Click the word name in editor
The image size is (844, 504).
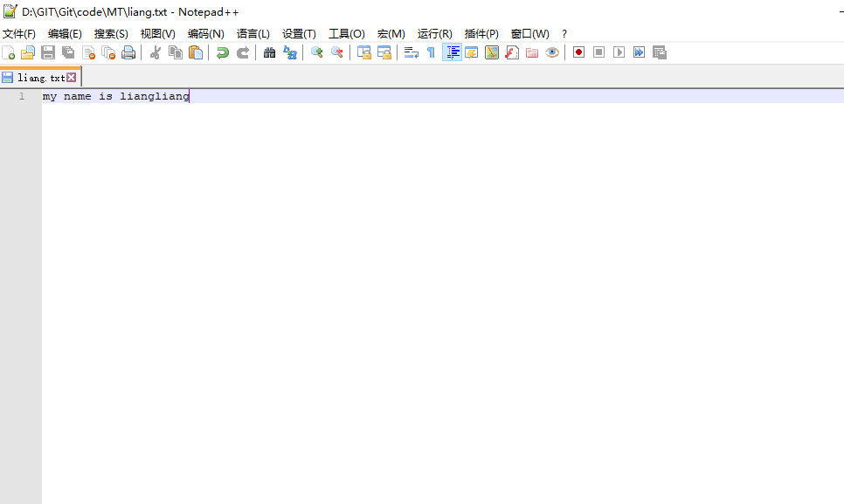click(78, 96)
